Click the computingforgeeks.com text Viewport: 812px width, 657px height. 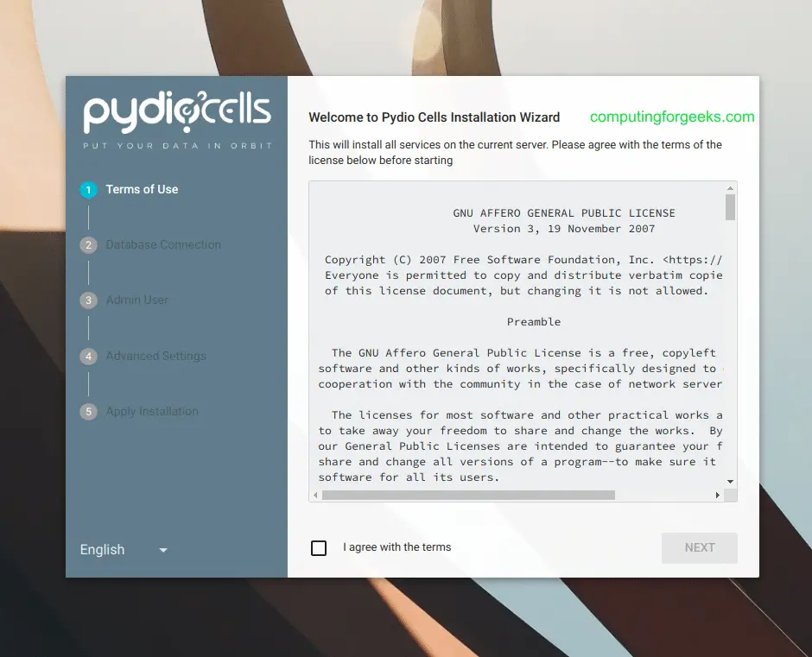click(x=672, y=117)
